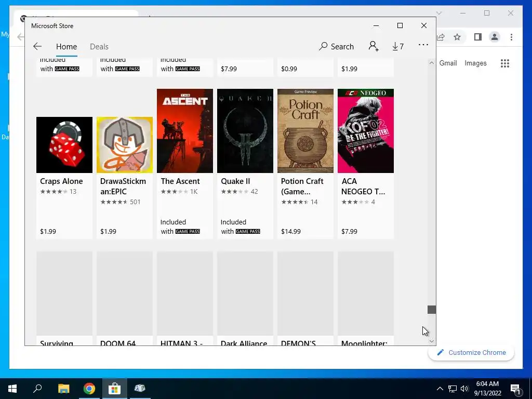Screen dimensions: 532x399
Task: Click the Craps Alone title text
Action: 61,181
